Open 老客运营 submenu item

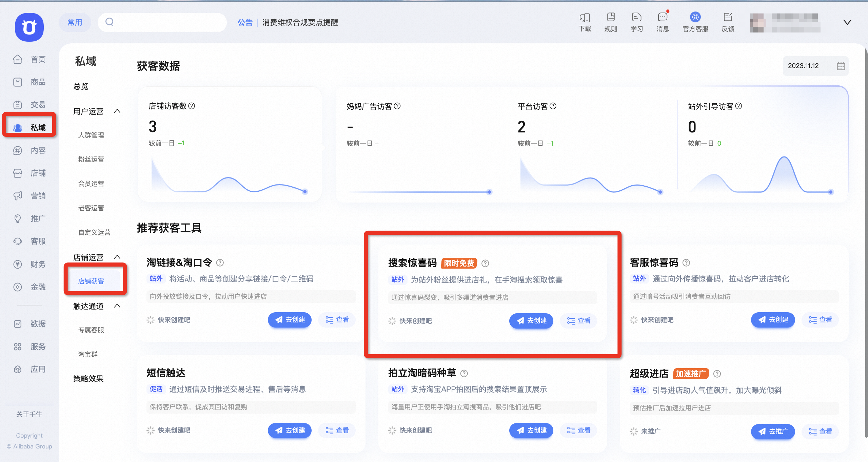tap(91, 208)
